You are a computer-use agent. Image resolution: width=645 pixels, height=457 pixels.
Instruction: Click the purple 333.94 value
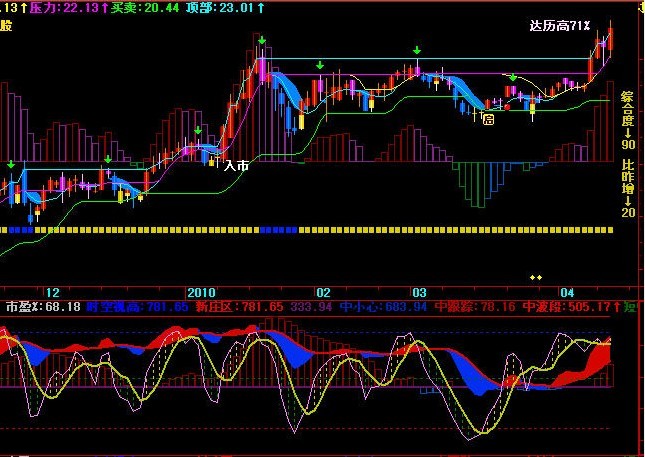(x=311, y=306)
